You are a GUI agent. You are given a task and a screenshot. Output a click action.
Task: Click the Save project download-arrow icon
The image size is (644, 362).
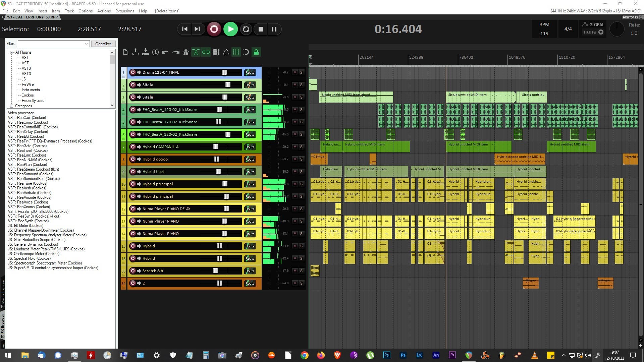[x=146, y=52]
